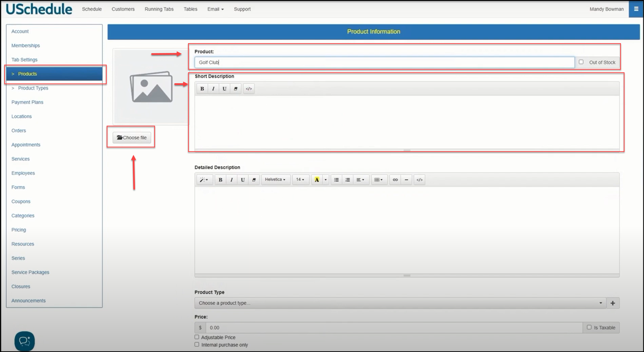Open the chat support bubble icon
The width and height of the screenshot is (644, 352).
click(x=25, y=341)
